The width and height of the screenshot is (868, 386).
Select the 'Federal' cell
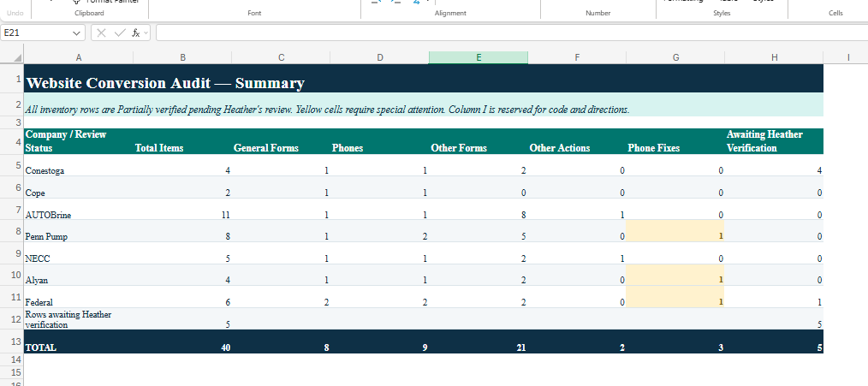[x=79, y=297]
